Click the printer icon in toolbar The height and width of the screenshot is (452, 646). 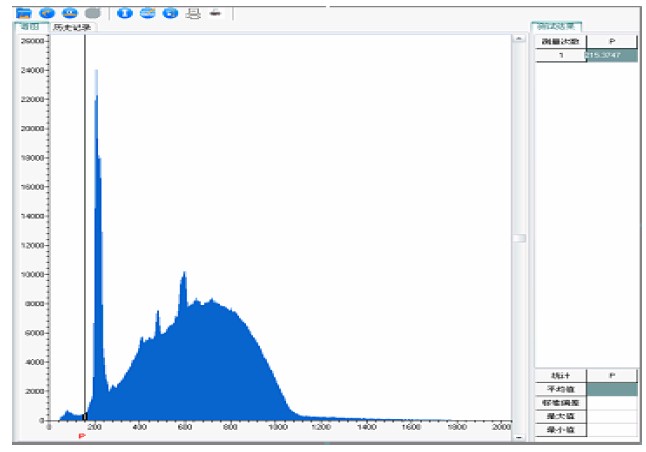194,12
